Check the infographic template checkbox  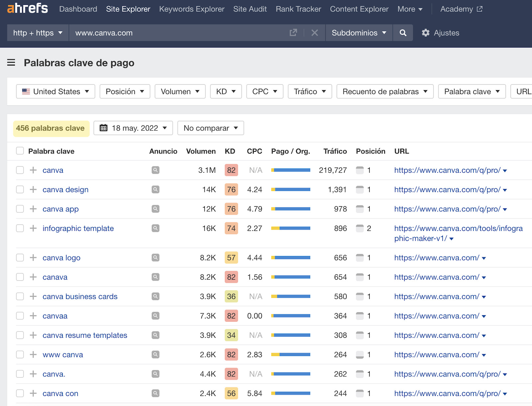click(x=20, y=228)
